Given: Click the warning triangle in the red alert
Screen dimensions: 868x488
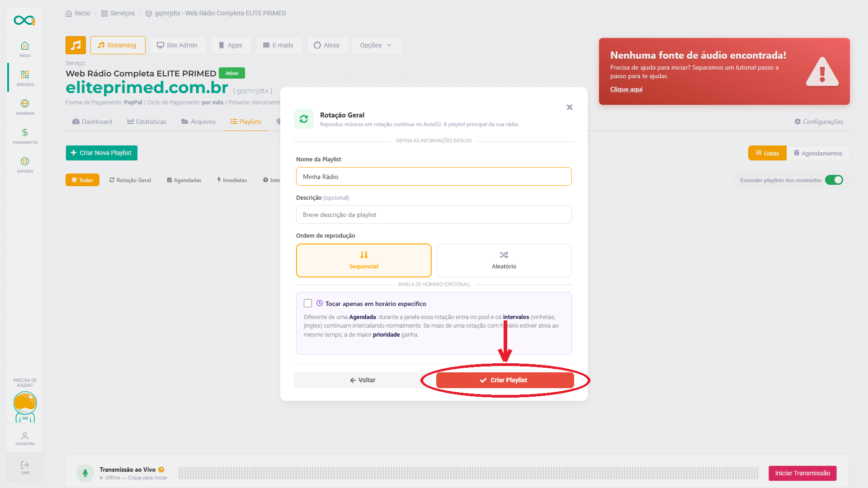Looking at the screenshot, I should tap(822, 71).
